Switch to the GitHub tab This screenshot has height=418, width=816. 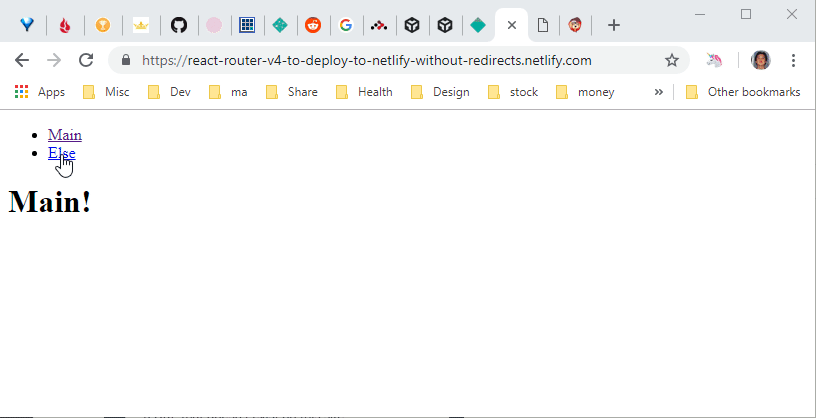pyautogui.click(x=178, y=25)
